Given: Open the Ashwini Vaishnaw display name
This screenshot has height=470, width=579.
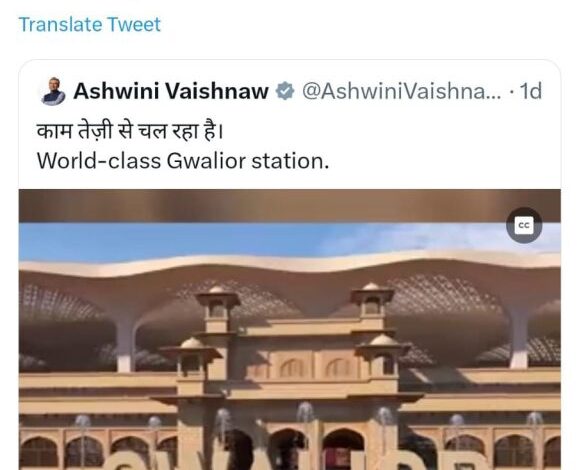Looking at the screenshot, I should click(171, 91).
